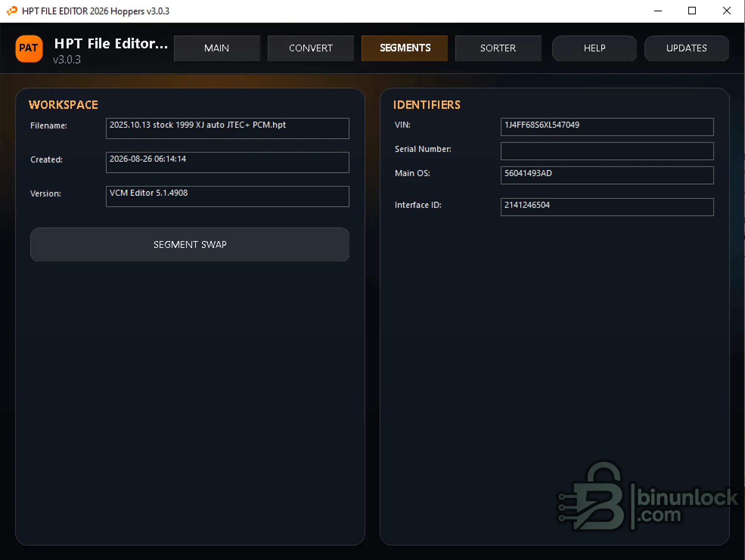
Task: Click the v3.0.3 version label
Action: 67,60
